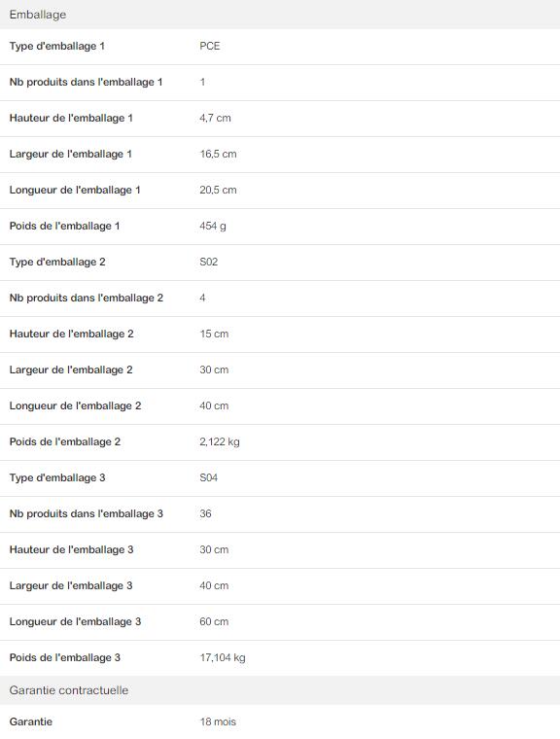Select the 4,7 cm height value

[215, 118]
